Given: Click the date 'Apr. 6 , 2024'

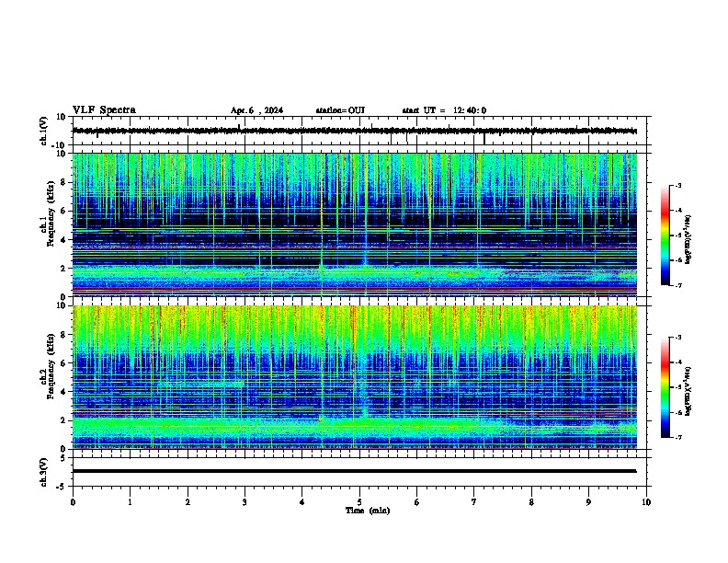Looking at the screenshot, I should 256,110.
